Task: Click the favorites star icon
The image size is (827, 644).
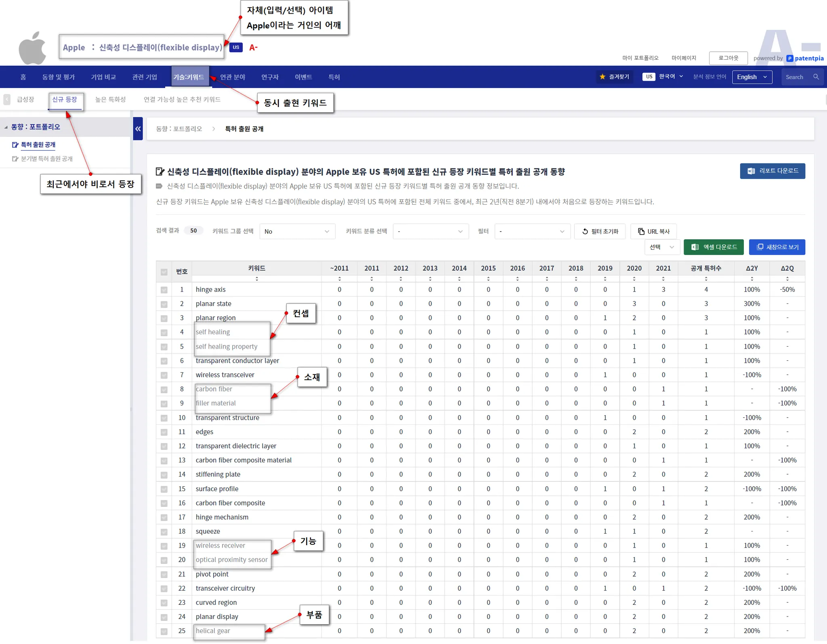Action: point(602,77)
